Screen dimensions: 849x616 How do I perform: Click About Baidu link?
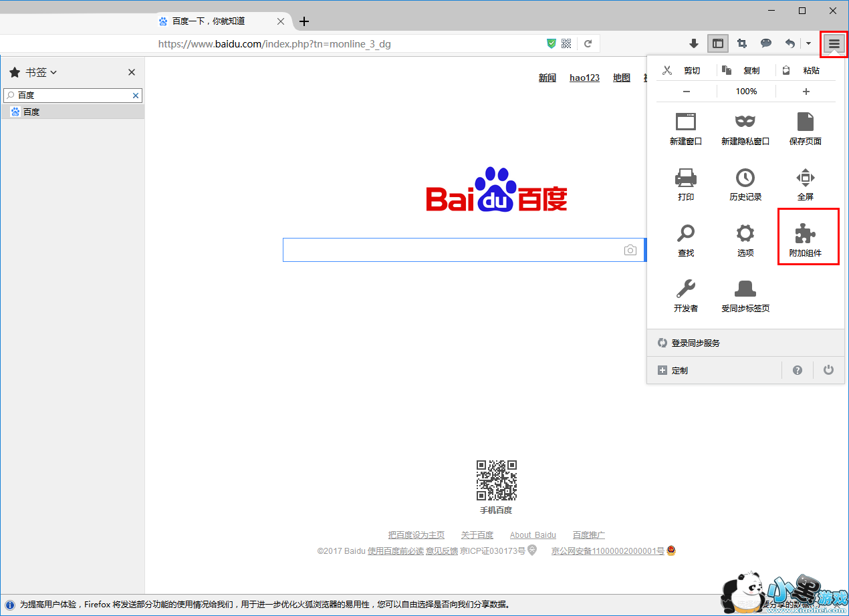point(533,535)
